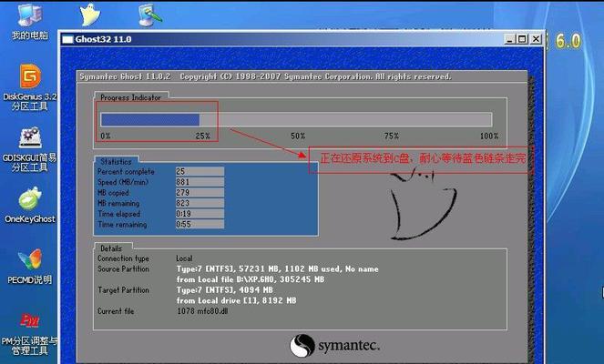Open PECMD说明 desktop icon
The height and width of the screenshot is (364, 604).
(30, 267)
